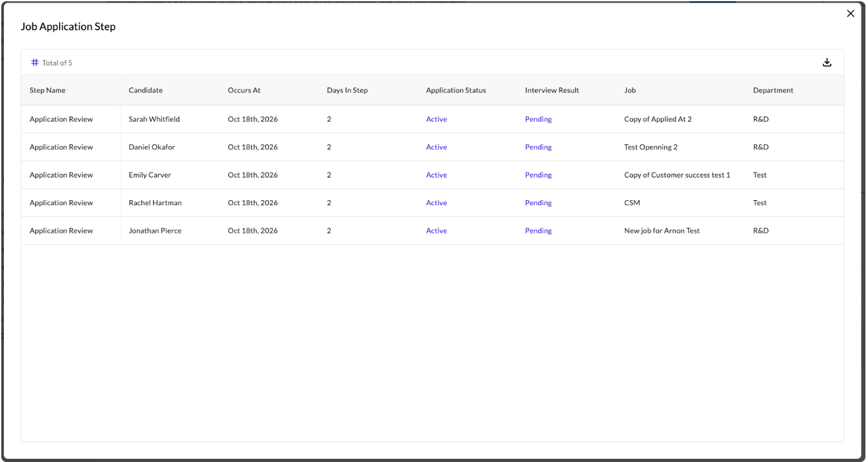Click Pending result in Rachel Hartman row
This screenshot has width=868, height=462.
coord(538,203)
